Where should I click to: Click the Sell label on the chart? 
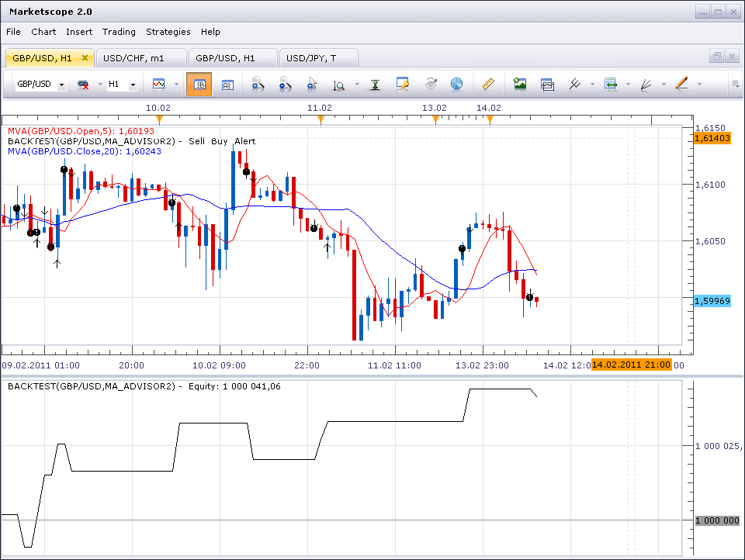click(x=196, y=141)
